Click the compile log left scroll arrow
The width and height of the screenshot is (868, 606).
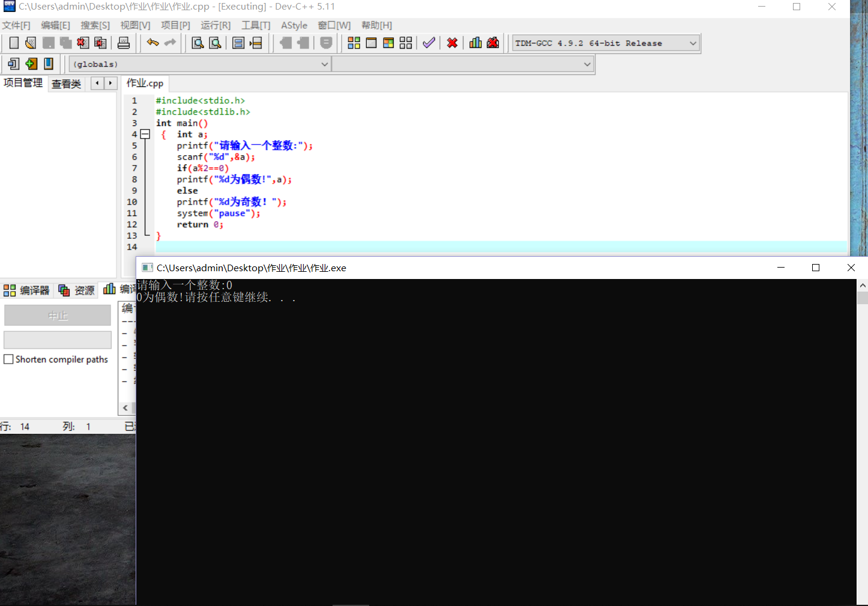pyautogui.click(x=125, y=408)
